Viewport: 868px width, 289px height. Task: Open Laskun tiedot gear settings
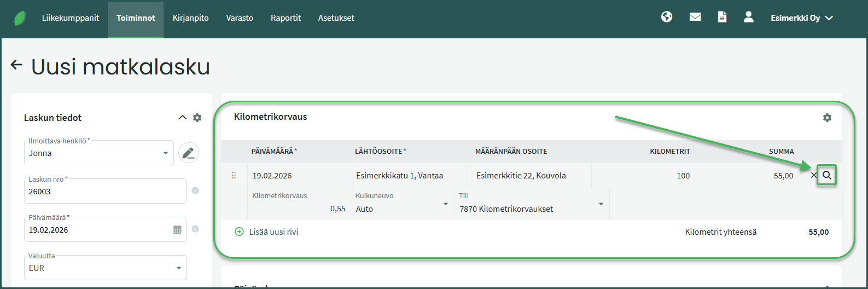197,118
